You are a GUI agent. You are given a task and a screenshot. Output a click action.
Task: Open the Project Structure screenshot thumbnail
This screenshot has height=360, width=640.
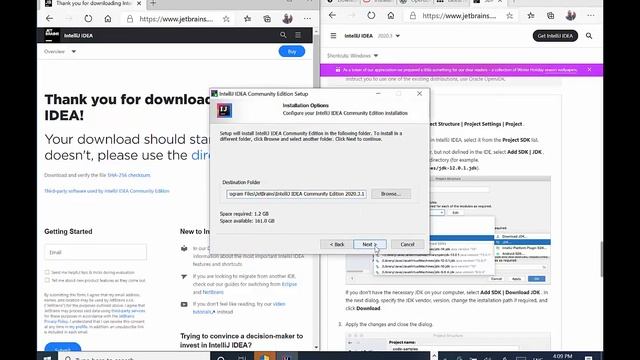click(448, 230)
